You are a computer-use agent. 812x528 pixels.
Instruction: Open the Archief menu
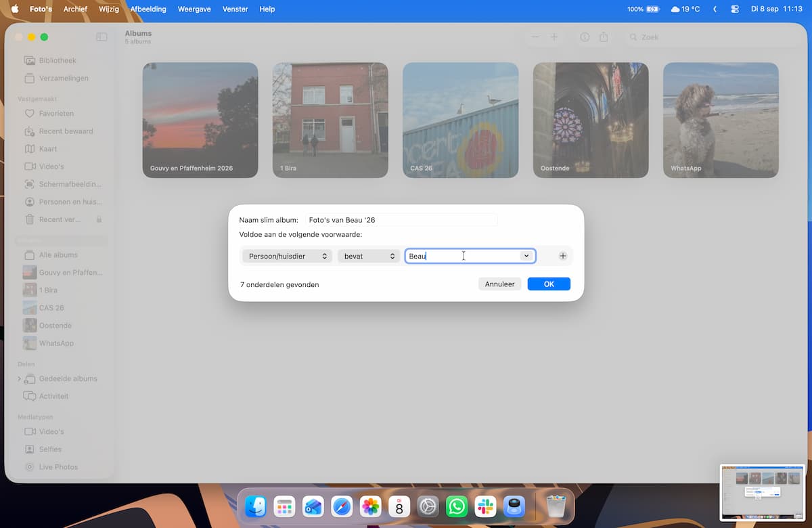click(x=75, y=9)
